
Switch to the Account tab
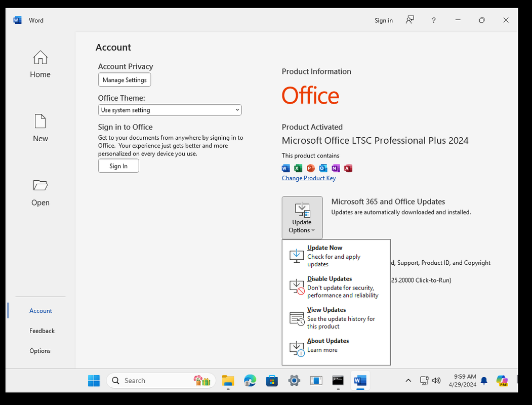point(40,311)
